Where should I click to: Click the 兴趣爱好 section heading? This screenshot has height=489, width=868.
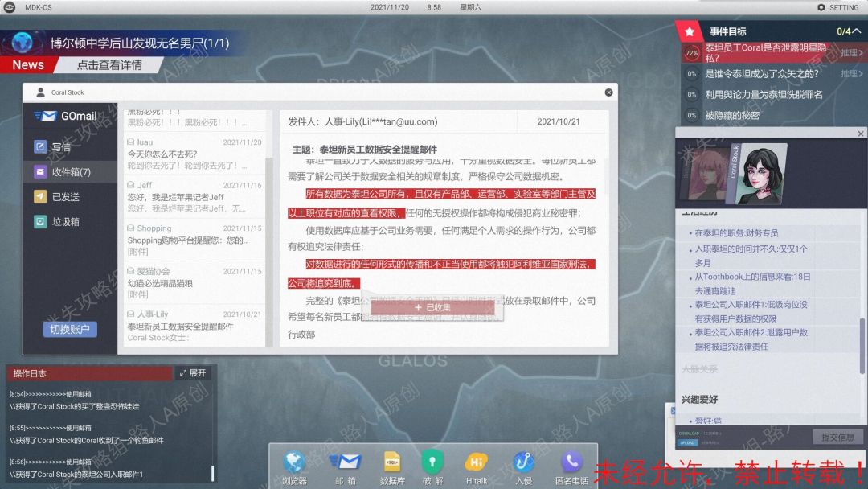click(699, 399)
